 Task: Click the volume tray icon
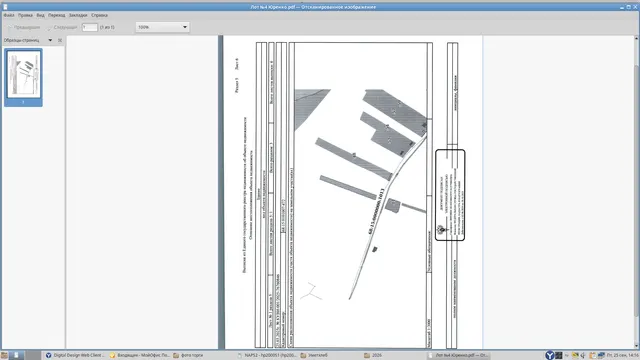click(x=583, y=356)
